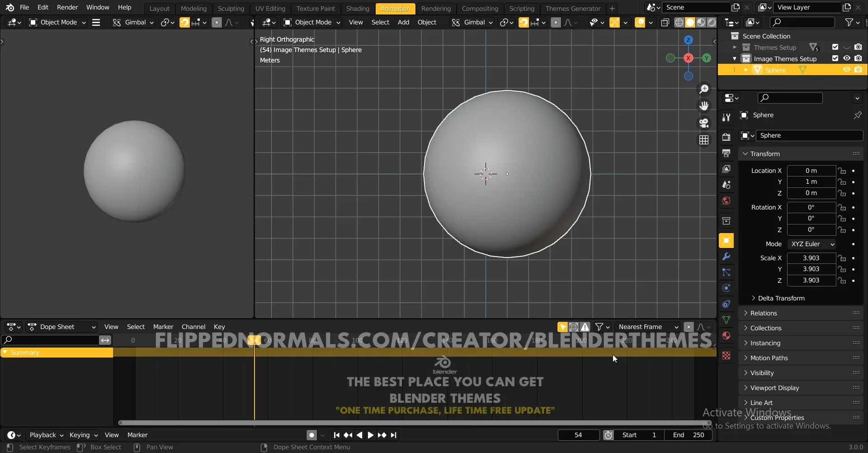Select the Modifier Properties wrench icon

click(726, 257)
